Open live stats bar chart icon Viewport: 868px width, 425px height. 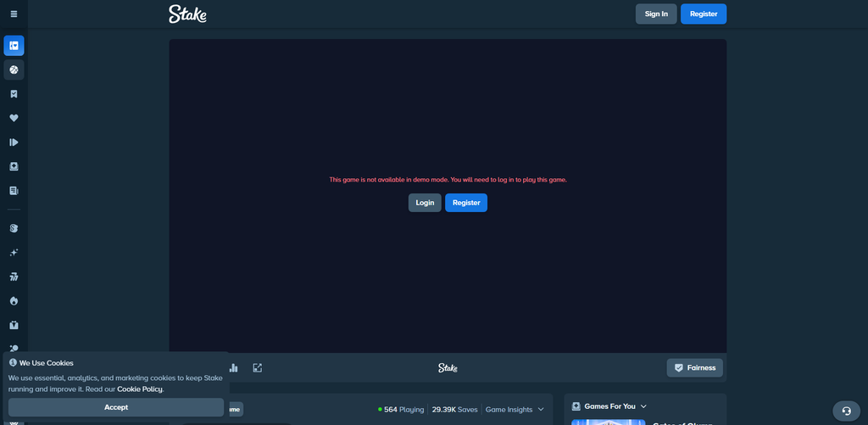[x=234, y=368]
